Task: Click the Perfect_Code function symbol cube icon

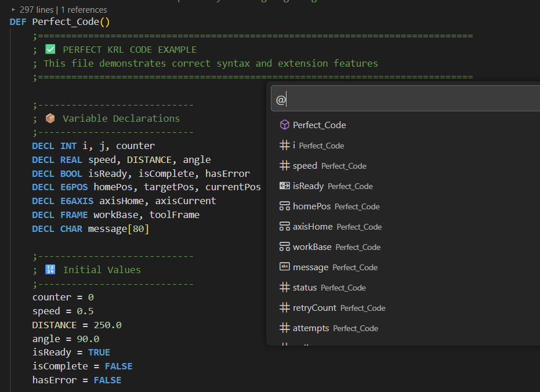Action: pyautogui.click(x=284, y=125)
